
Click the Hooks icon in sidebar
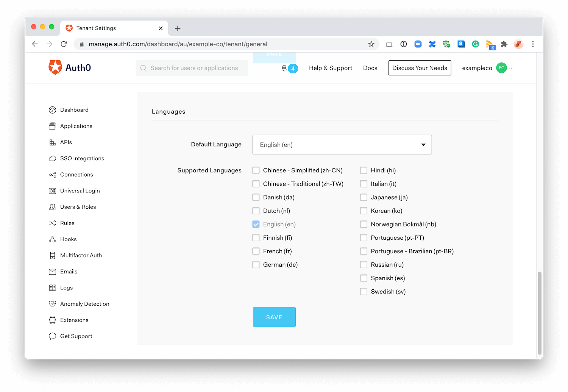tap(52, 239)
